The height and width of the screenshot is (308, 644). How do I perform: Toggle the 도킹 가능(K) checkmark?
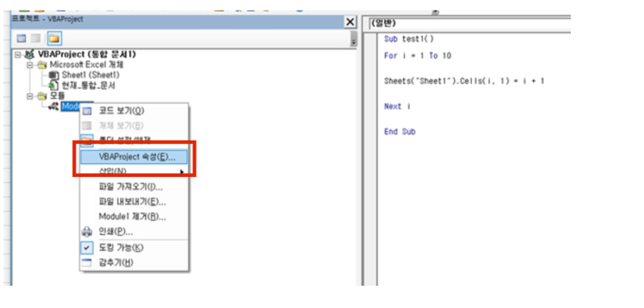click(87, 248)
